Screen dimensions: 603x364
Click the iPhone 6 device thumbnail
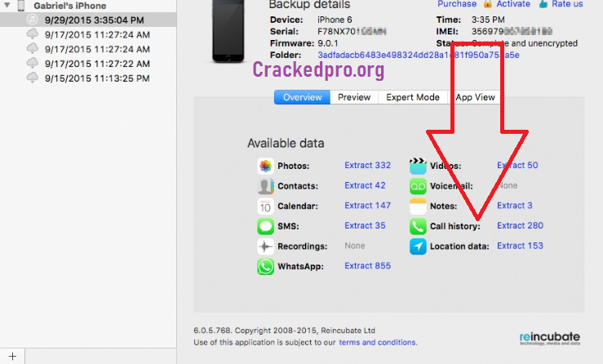click(x=228, y=31)
